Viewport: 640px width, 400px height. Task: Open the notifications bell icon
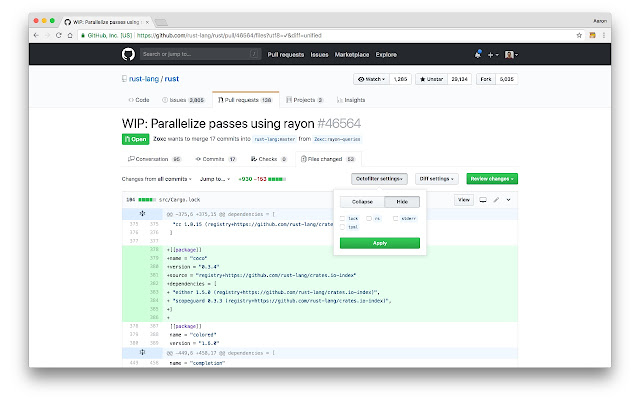point(478,54)
